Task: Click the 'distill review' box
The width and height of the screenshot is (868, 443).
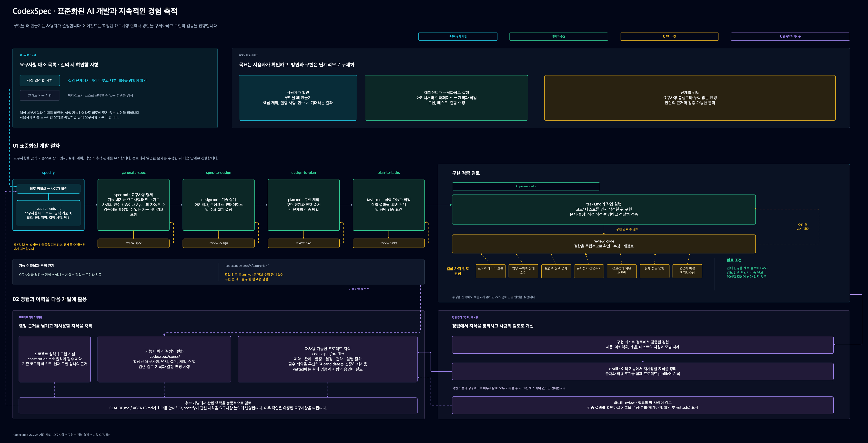Action: pos(643,405)
